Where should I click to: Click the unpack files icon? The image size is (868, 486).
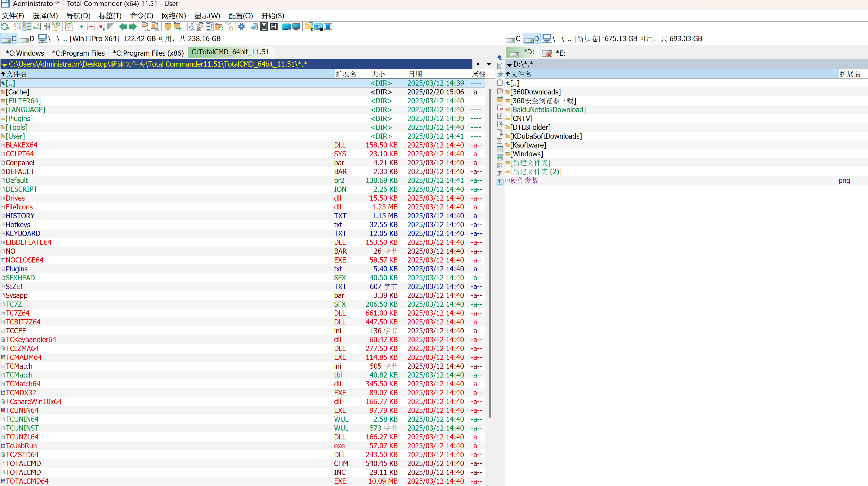pyautogui.click(x=155, y=27)
